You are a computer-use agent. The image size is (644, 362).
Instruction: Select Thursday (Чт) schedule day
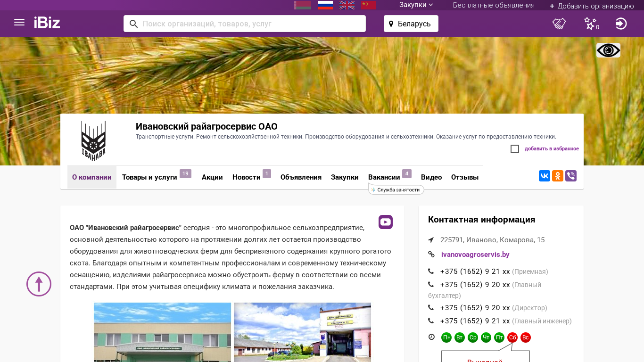click(x=486, y=337)
